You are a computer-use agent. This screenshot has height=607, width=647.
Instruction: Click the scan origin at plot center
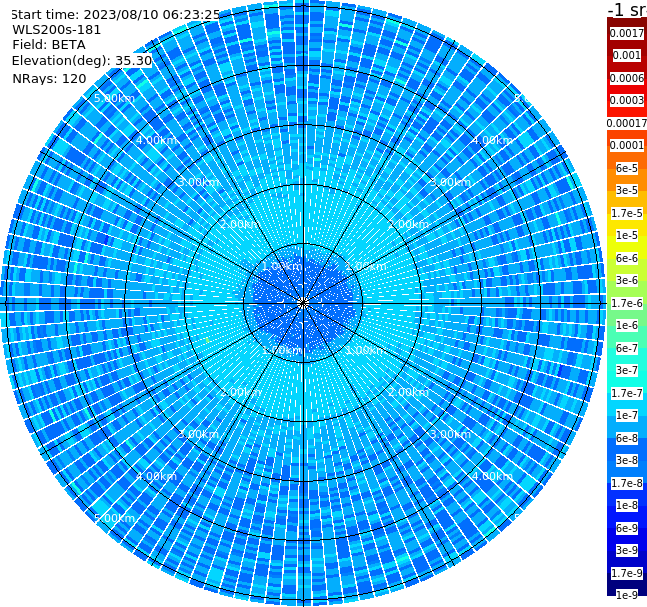303,303
